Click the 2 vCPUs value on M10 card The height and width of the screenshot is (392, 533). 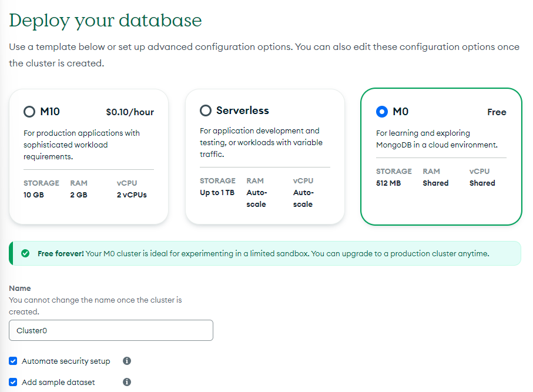click(x=132, y=195)
